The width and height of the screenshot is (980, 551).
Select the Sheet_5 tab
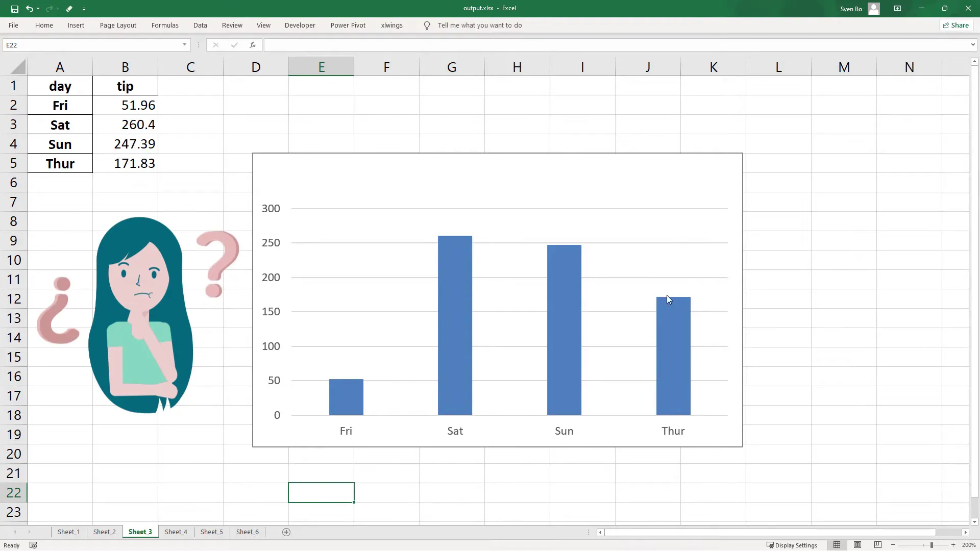click(x=211, y=532)
